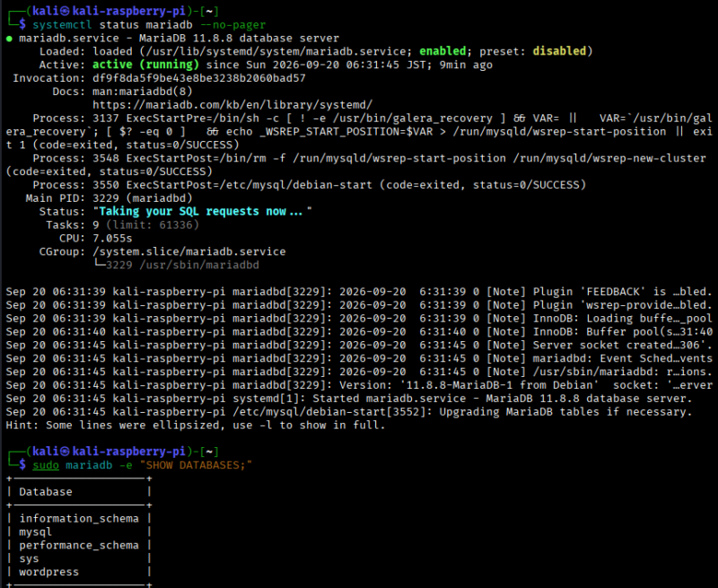Click the 'InnoDB: Buffer pool' log line
The width and height of the screenshot is (718, 588).
coord(359,331)
